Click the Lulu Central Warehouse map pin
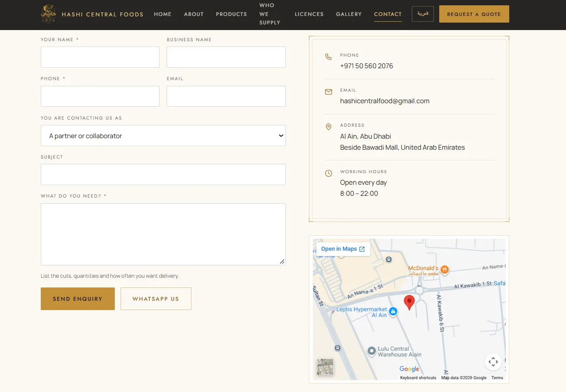This screenshot has width=566, height=392. (372, 351)
